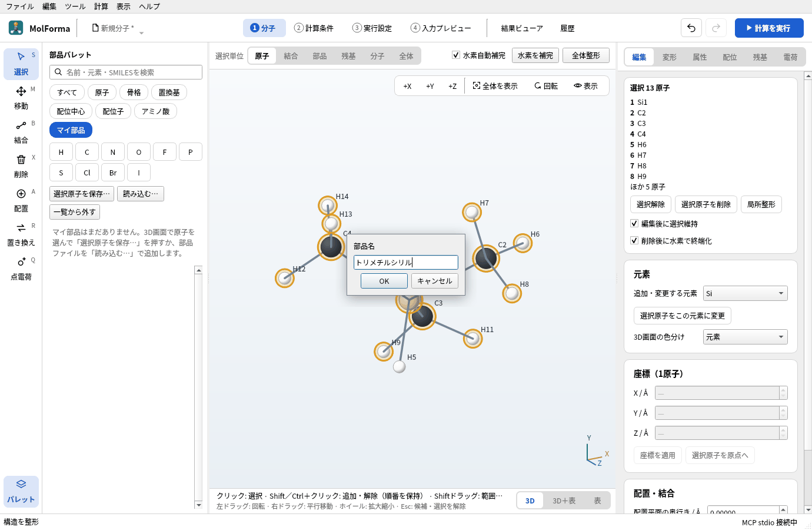Confirm the part name with OK
812x530 pixels.
[x=384, y=281]
